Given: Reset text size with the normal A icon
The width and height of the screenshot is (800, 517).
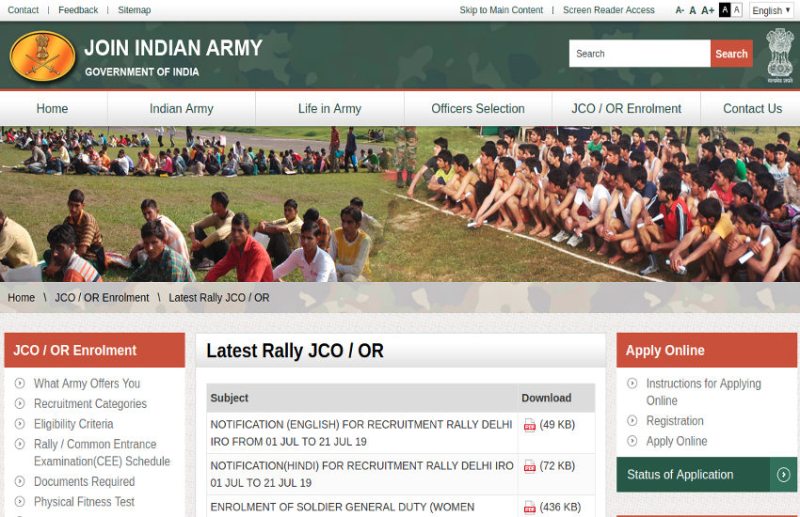Looking at the screenshot, I should 693,10.
